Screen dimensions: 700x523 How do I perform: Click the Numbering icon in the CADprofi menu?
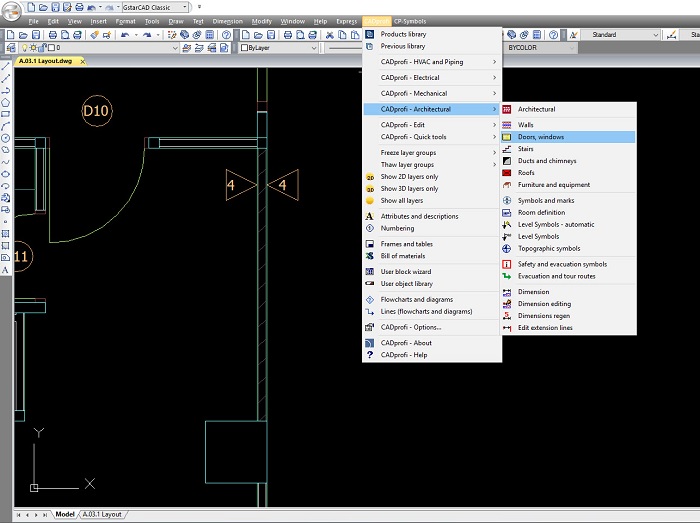point(370,228)
